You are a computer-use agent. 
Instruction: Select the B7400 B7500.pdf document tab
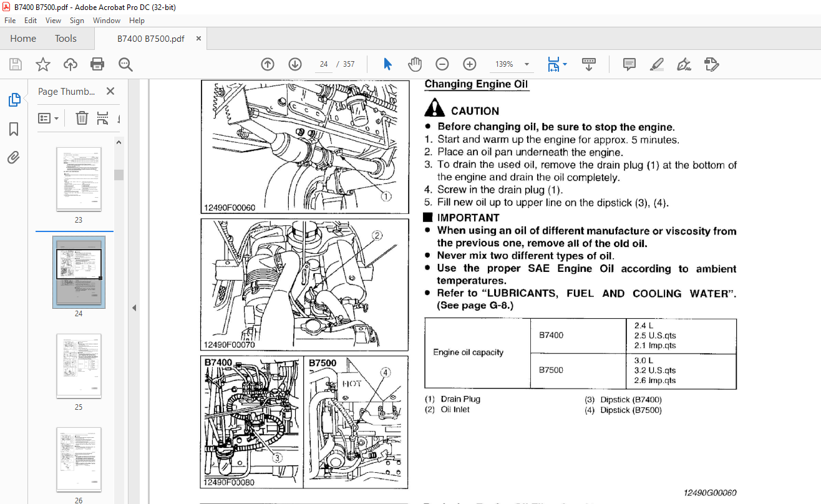151,39
